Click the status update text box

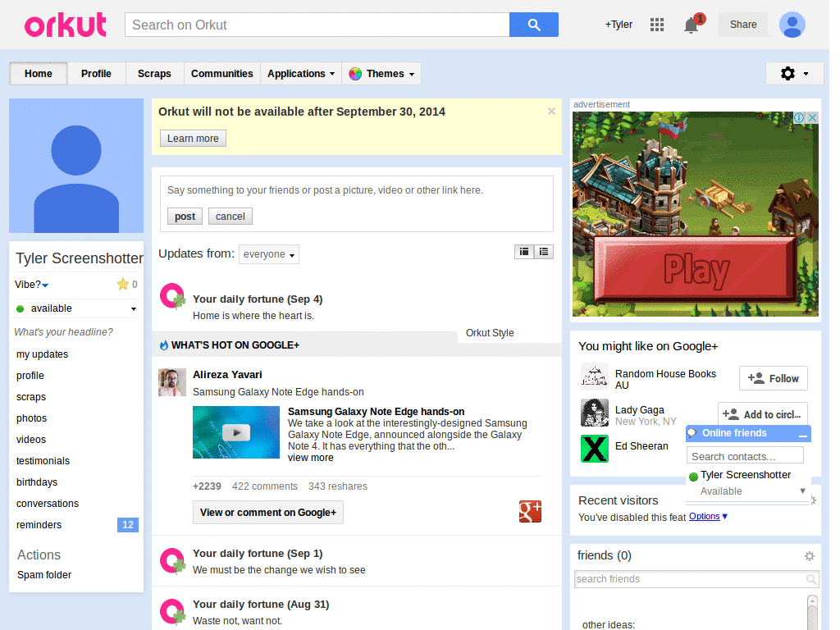coord(356,190)
